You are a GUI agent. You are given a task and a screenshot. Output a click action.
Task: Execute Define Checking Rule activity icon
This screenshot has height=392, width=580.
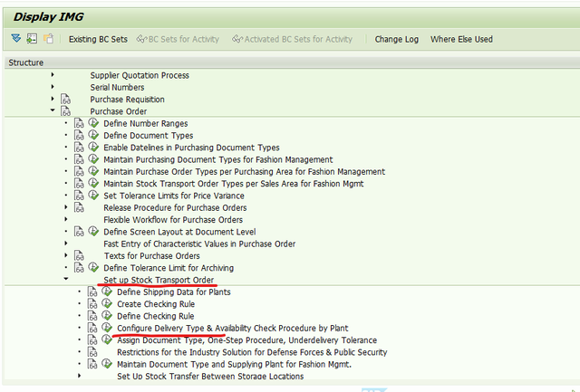click(107, 316)
